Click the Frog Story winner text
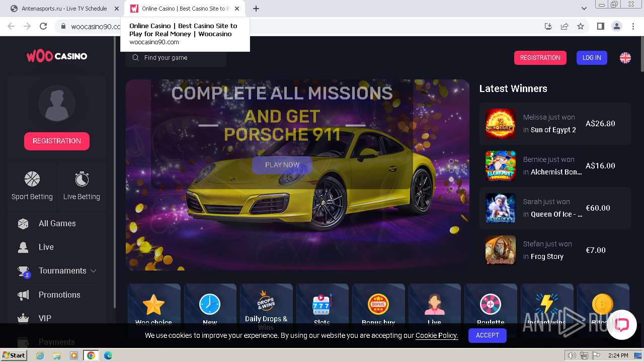The width and height of the screenshot is (644, 362). pyautogui.click(x=547, y=256)
